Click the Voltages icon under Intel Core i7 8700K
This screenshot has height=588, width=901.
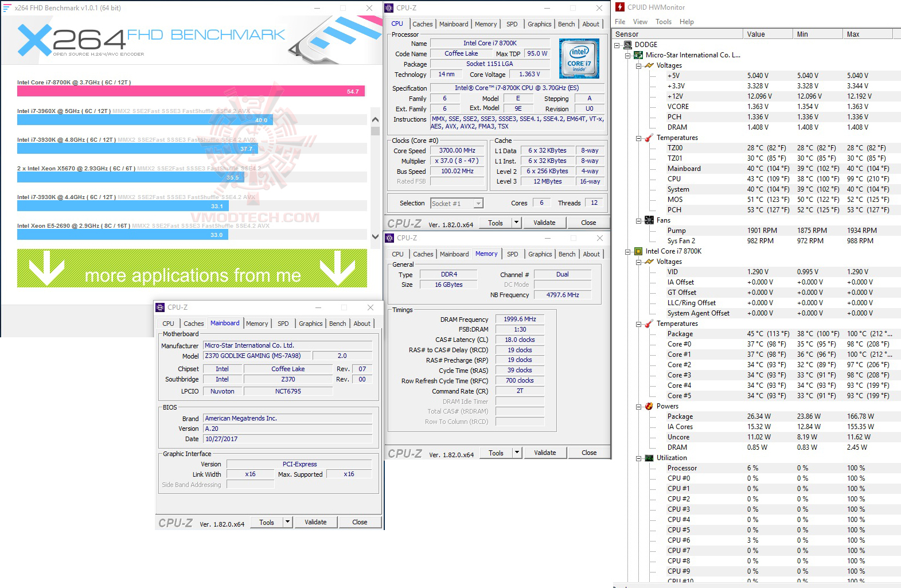point(649,262)
